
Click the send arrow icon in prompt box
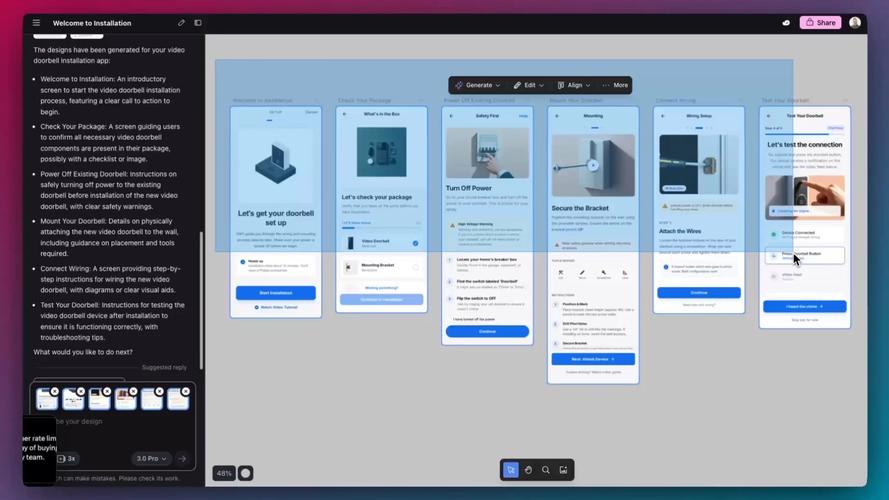(x=183, y=459)
